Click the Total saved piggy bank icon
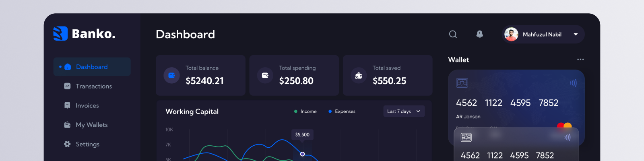644x161 pixels. [x=358, y=75]
